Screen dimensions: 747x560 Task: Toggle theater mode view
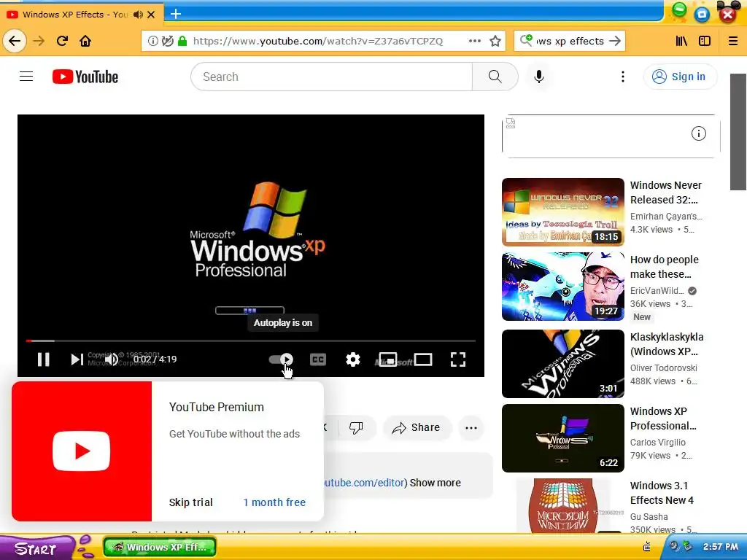pyautogui.click(x=423, y=359)
